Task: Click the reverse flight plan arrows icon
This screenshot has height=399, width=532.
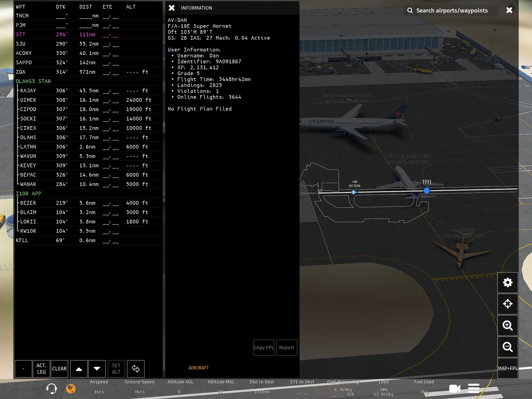Action: pos(135,369)
